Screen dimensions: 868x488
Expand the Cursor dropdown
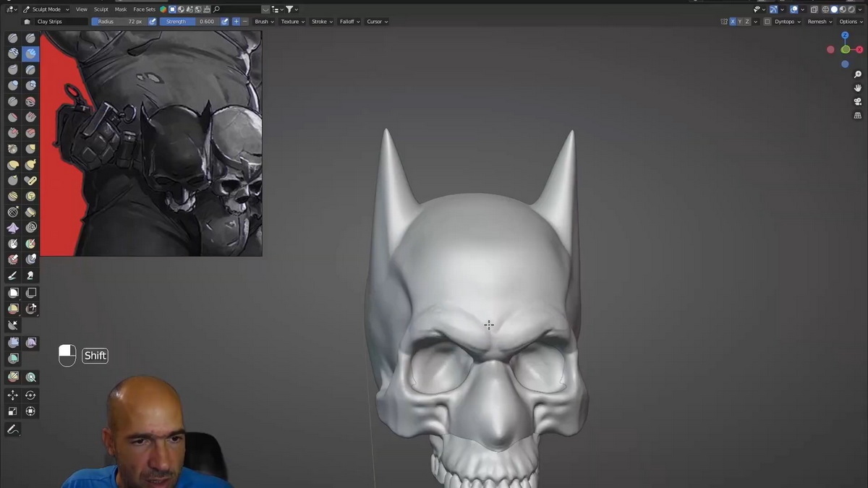377,22
